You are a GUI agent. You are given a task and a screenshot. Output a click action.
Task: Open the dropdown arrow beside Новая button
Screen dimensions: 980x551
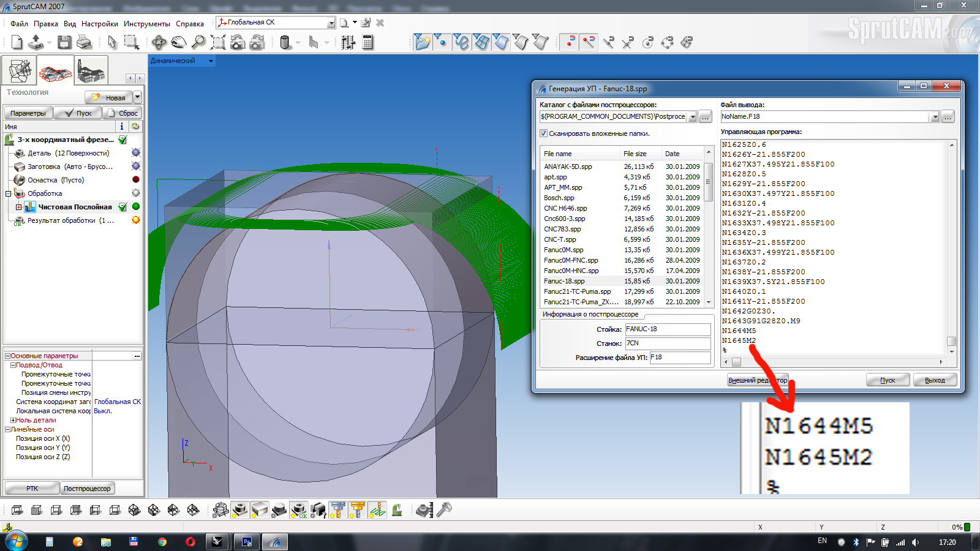137,97
